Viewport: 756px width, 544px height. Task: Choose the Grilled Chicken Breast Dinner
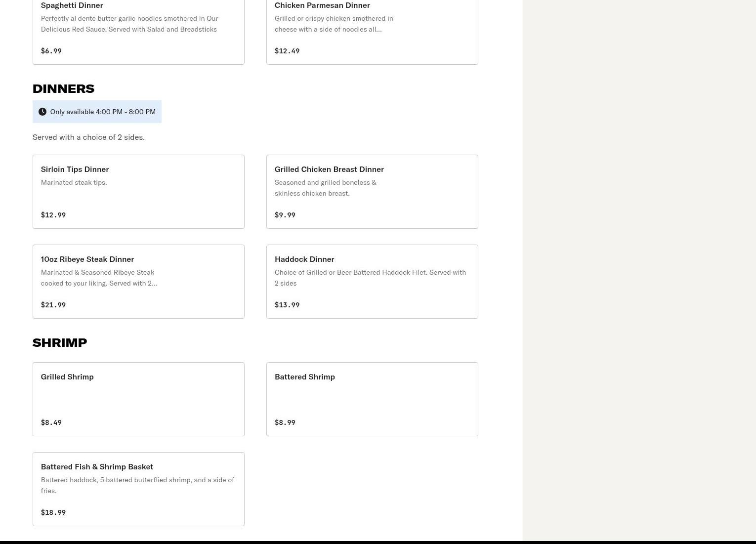coord(372,192)
